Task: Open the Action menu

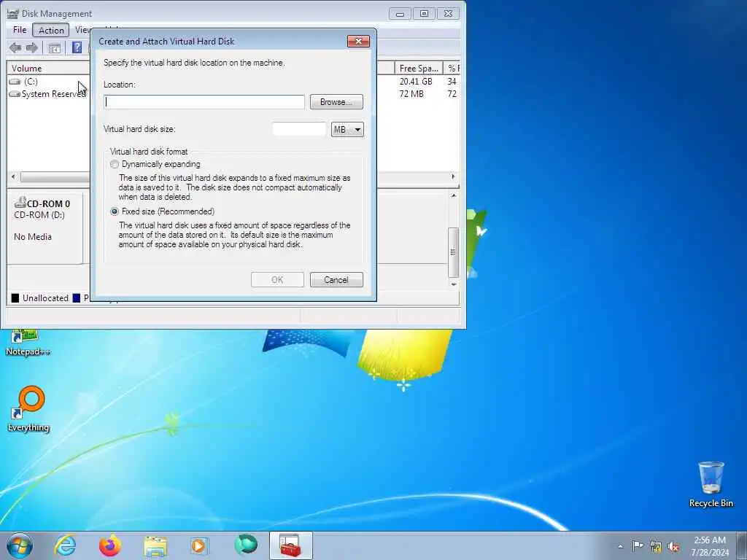Action: coord(51,31)
